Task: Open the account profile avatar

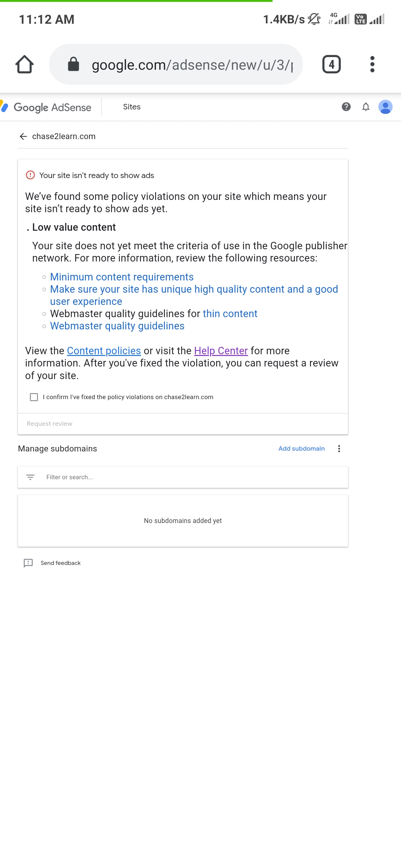Action: (x=385, y=107)
